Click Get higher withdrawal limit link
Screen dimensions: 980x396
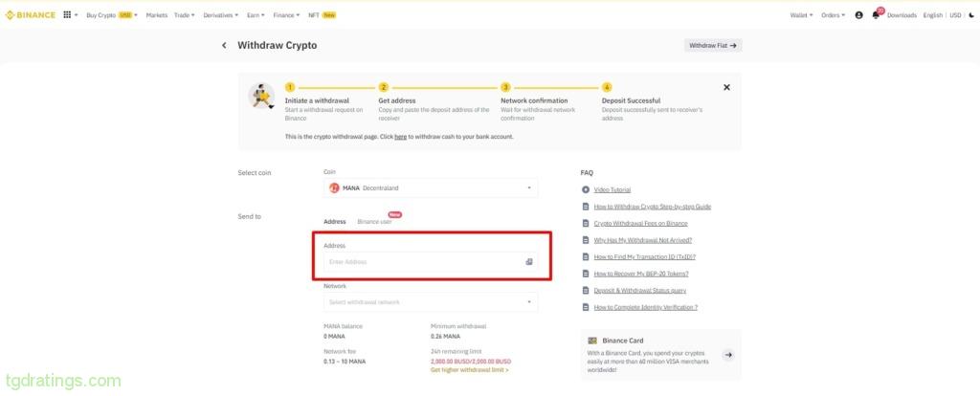click(x=469, y=370)
